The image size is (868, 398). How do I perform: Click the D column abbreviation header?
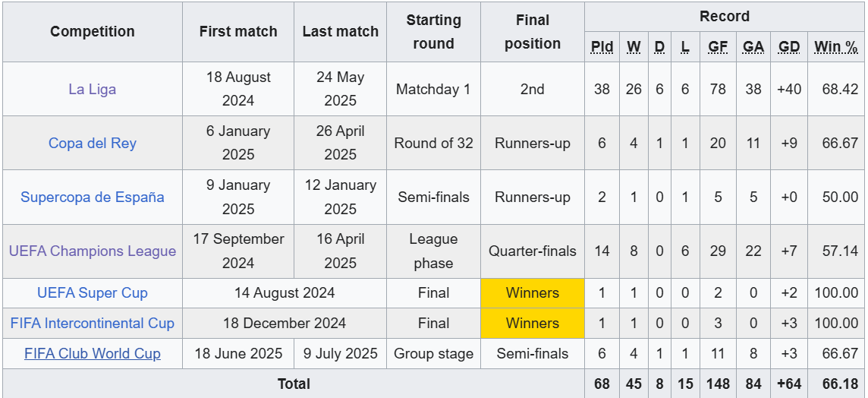(x=659, y=46)
